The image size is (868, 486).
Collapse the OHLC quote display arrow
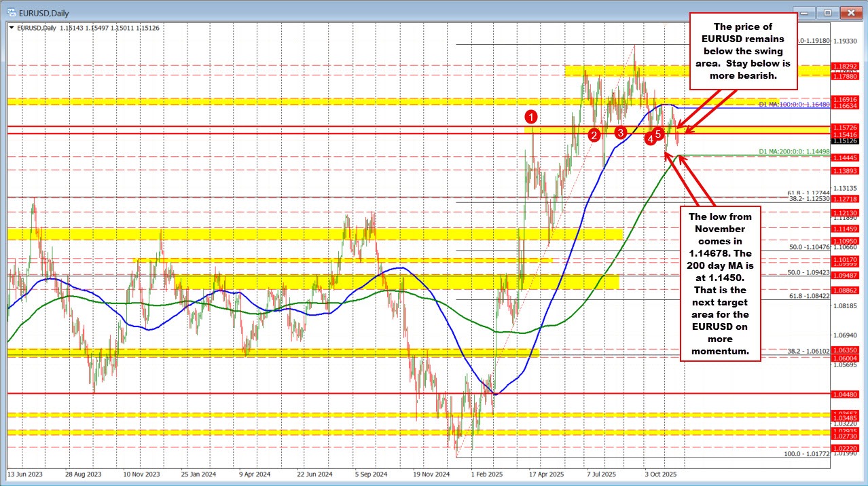(11, 28)
